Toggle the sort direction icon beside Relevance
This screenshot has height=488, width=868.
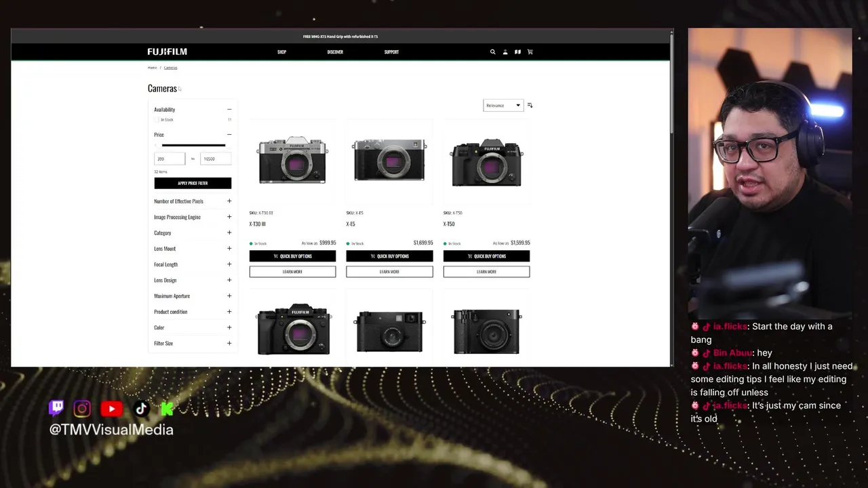(530, 105)
